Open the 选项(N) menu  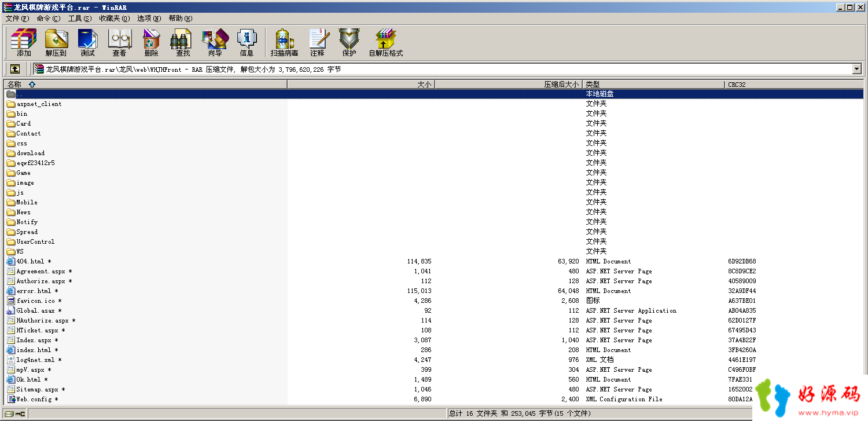pyautogui.click(x=149, y=19)
